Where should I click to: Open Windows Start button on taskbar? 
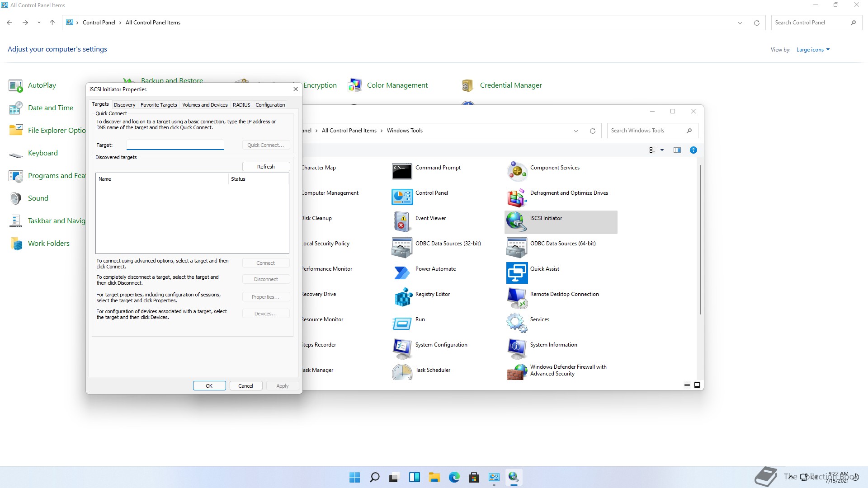point(355,477)
